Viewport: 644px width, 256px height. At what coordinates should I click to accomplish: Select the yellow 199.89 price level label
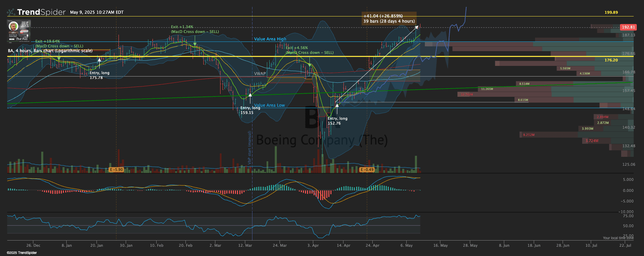[x=611, y=12]
